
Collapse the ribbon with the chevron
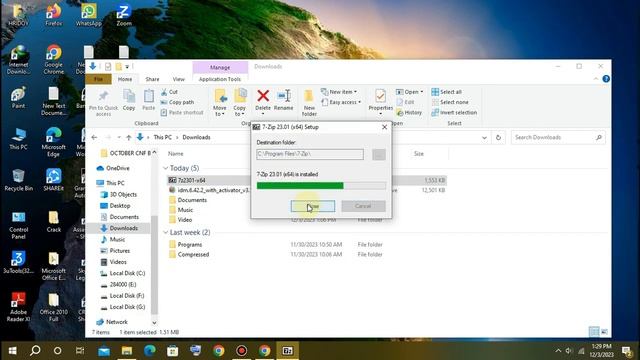(x=596, y=79)
